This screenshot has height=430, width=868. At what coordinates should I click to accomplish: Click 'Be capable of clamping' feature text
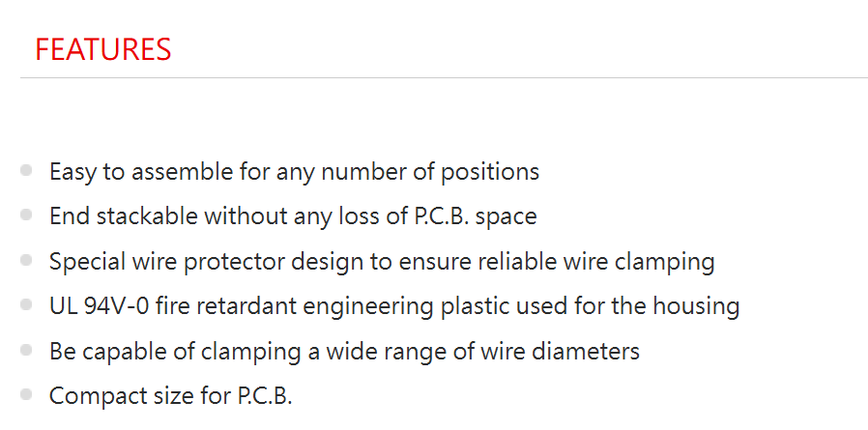[x=344, y=352]
